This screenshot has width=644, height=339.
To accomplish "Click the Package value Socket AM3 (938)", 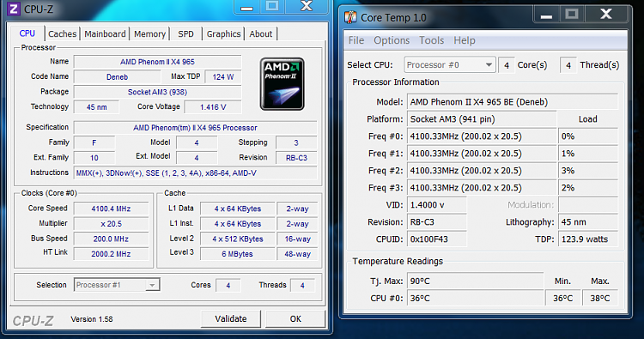I will point(157,93).
